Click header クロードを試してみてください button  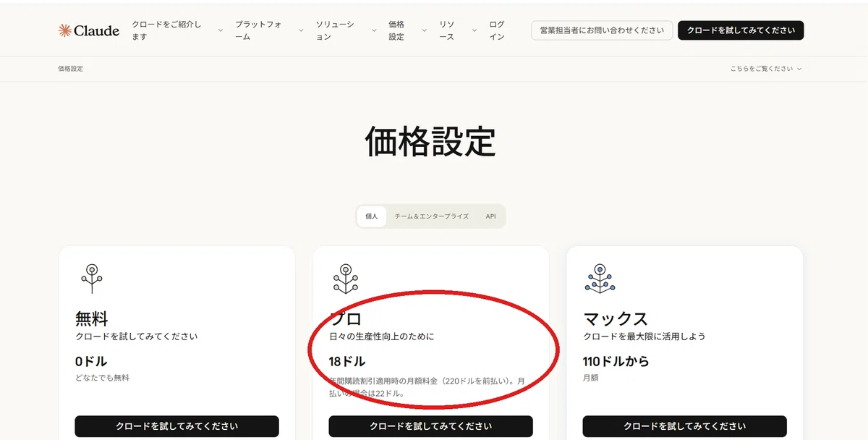(x=741, y=30)
